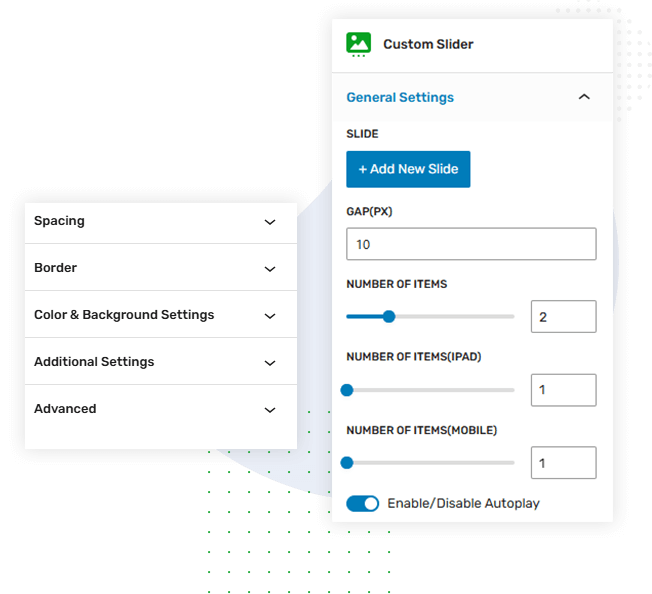Click the Custom Slider green image icon
This screenshot has height=594, width=652.
tap(358, 44)
